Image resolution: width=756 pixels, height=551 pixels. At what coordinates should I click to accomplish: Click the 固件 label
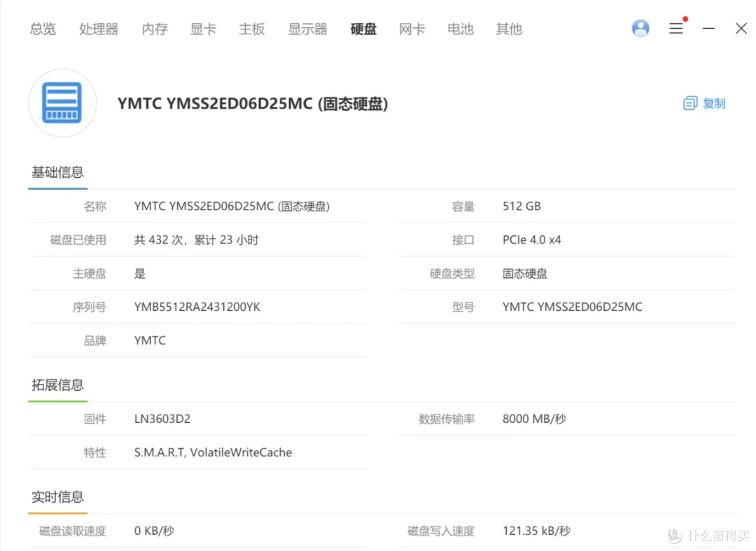point(95,419)
